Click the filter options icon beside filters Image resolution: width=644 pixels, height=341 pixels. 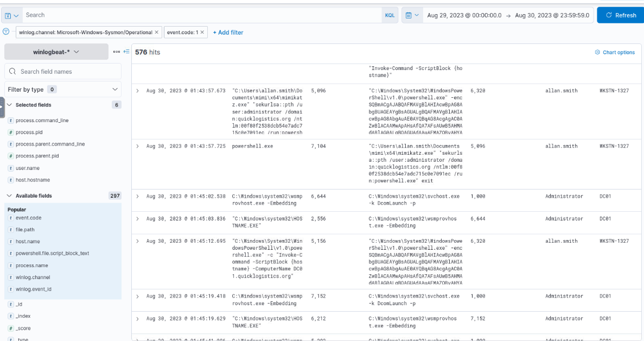coord(6,31)
